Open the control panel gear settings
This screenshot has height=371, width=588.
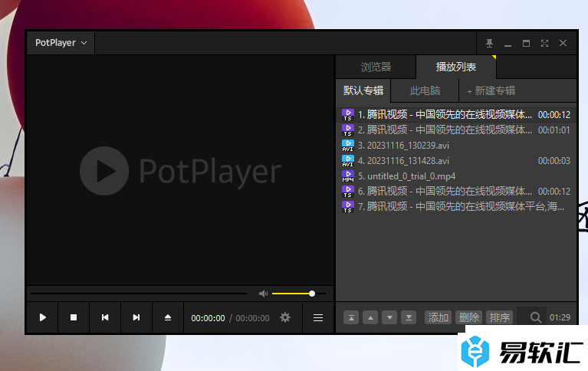285,318
